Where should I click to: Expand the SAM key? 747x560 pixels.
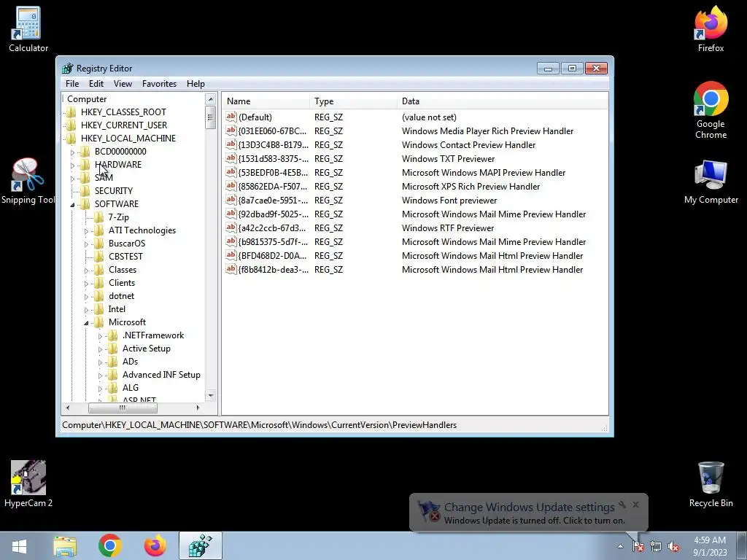pos(72,179)
